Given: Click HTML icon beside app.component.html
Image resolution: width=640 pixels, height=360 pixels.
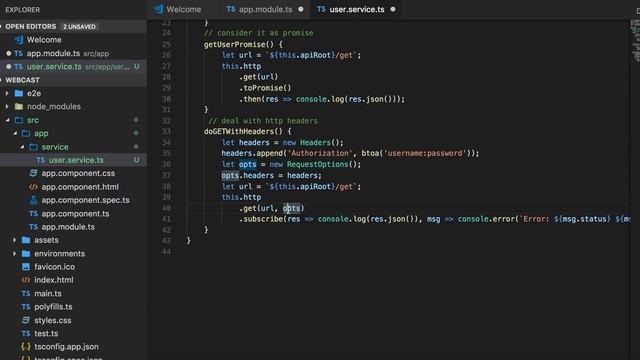Looking at the screenshot, I should [33, 187].
